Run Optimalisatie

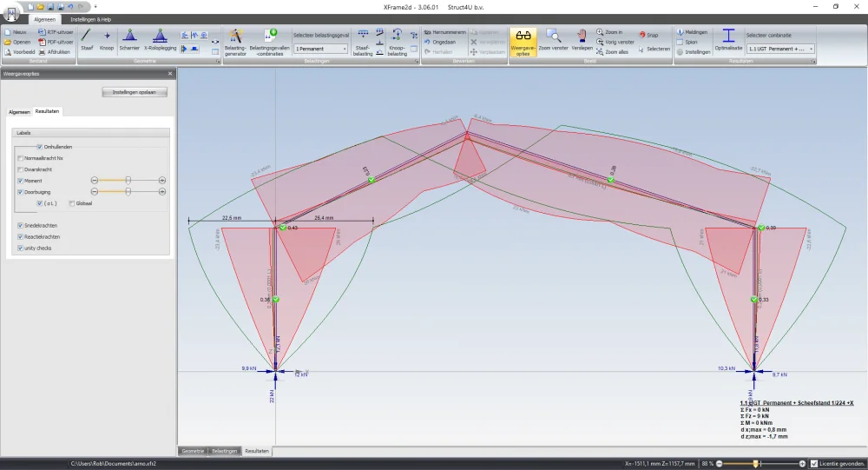point(728,41)
